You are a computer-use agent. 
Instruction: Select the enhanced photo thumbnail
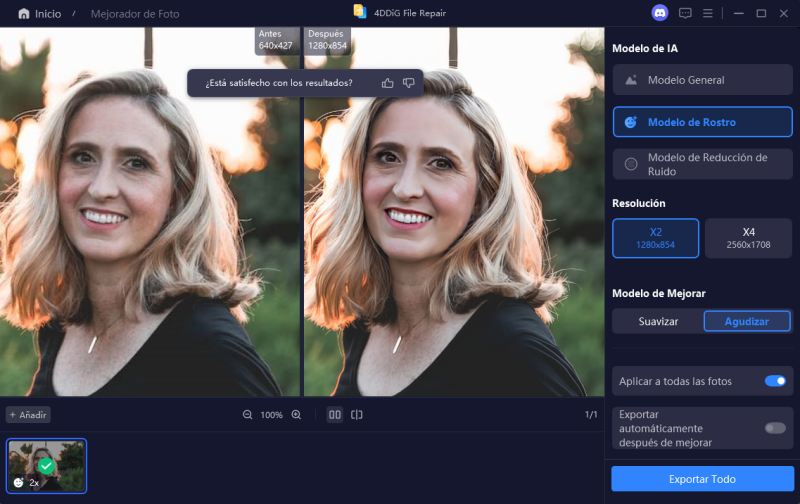click(x=46, y=466)
